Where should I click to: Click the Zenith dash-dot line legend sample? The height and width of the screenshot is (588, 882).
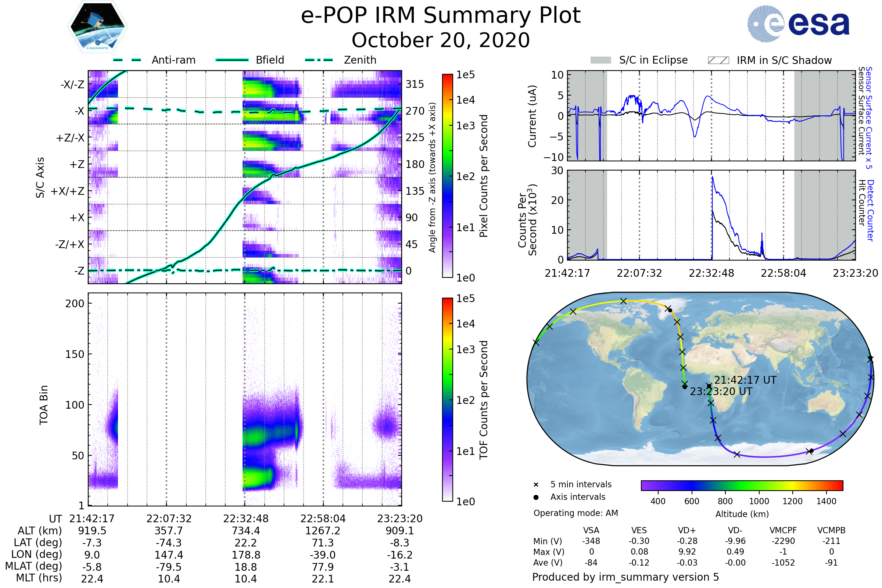point(319,60)
